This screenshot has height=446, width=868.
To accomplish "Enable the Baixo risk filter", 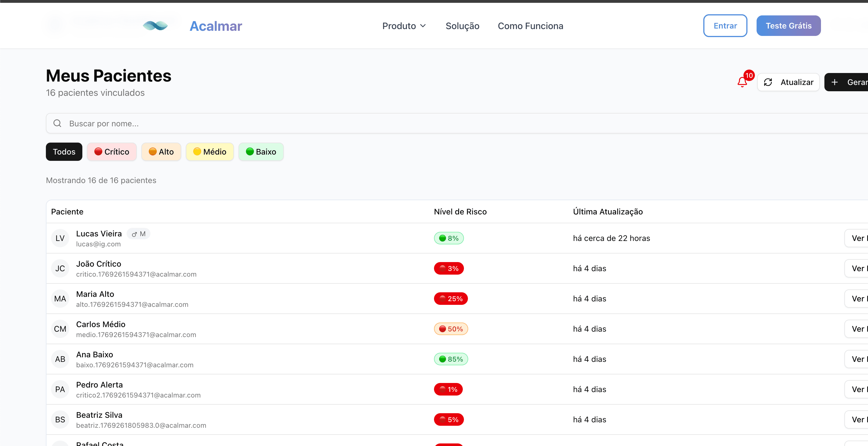I will [x=261, y=152].
